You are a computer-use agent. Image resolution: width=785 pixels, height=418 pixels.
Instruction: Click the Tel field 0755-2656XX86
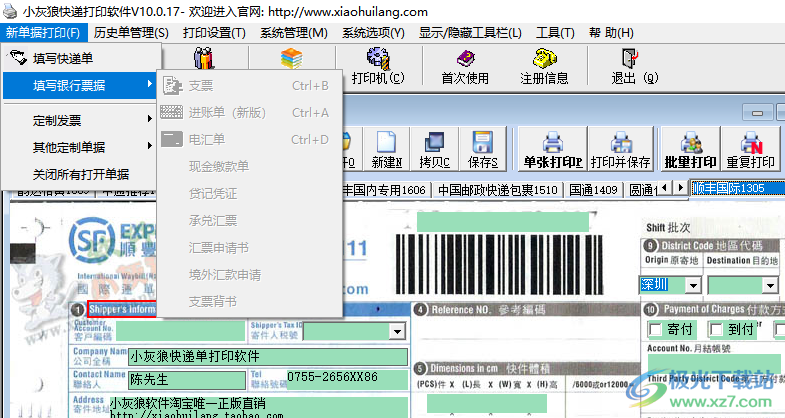pyautogui.click(x=346, y=380)
